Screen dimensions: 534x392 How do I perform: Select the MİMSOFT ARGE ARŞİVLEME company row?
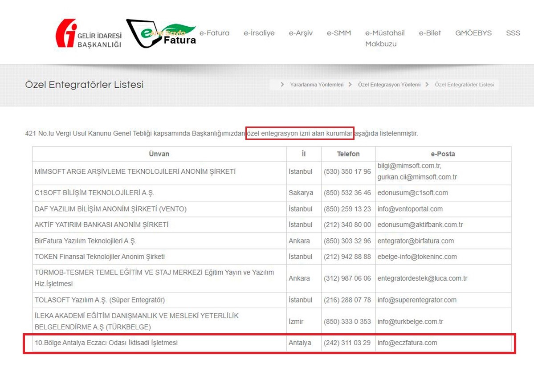point(135,172)
